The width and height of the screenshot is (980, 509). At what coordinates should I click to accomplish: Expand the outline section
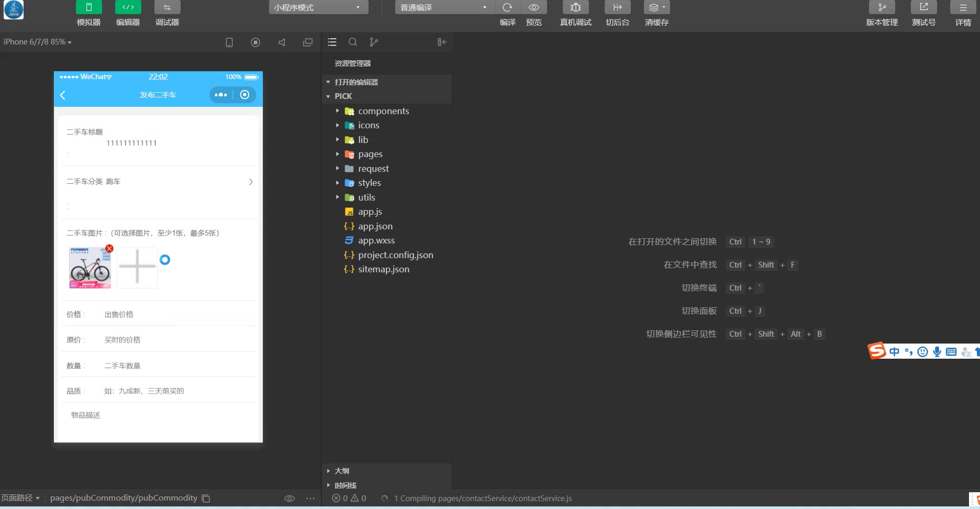(387, 471)
